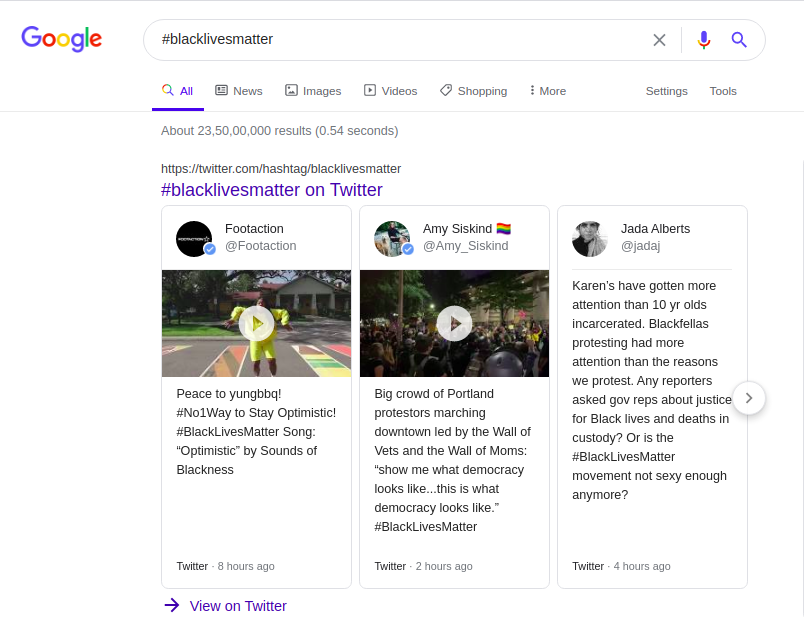Switch to the News tab
Screen dimensions: 804x633
click(x=239, y=91)
